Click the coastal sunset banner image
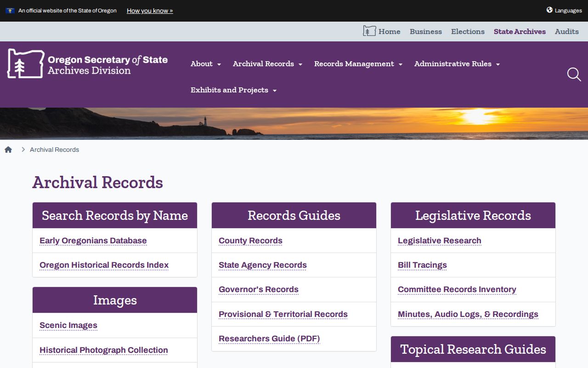The width and height of the screenshot is (588, 368). pyautogui.click(x=294, y=123)
